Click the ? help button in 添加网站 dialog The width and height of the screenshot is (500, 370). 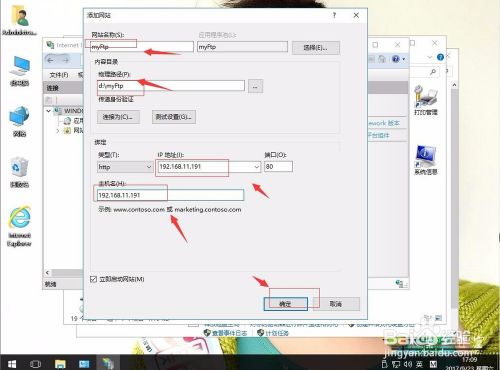[334, 15]
